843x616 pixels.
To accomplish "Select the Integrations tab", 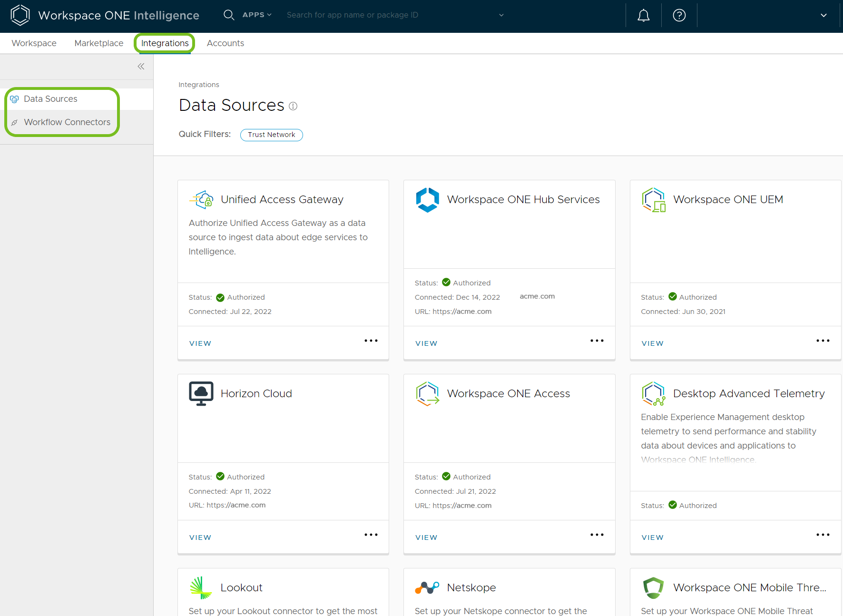I will [x=165, y=43].
